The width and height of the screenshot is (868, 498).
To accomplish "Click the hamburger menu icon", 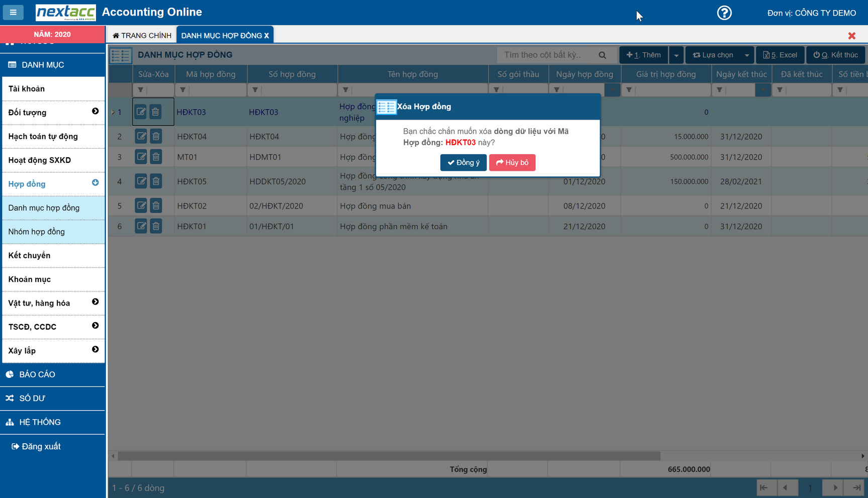I will point(13,13).
